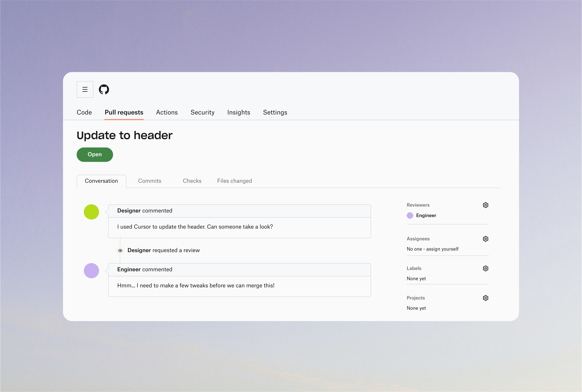Open the Insights tab

(x=239, y=112)
